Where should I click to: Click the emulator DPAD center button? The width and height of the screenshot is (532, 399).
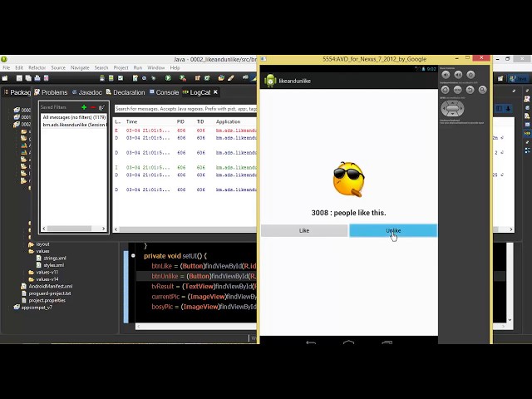(452, 109)
